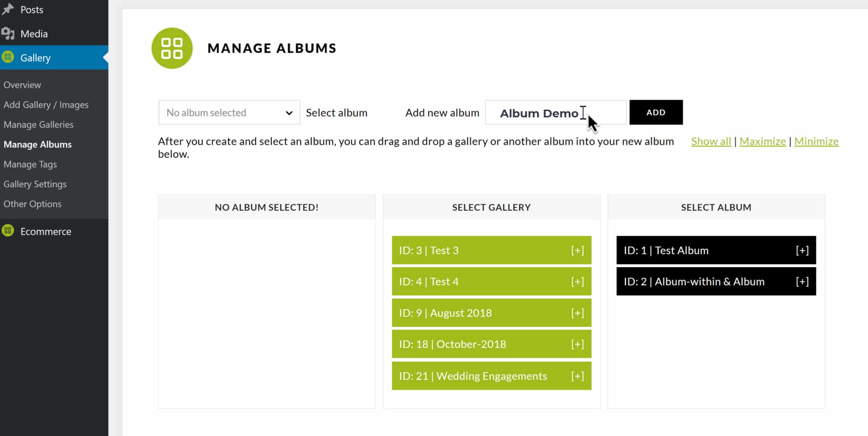The width and height of the screenshot is (868, 436).
Task: Click the Ecommerce green sidebar icon
Action: click(8, 231)
